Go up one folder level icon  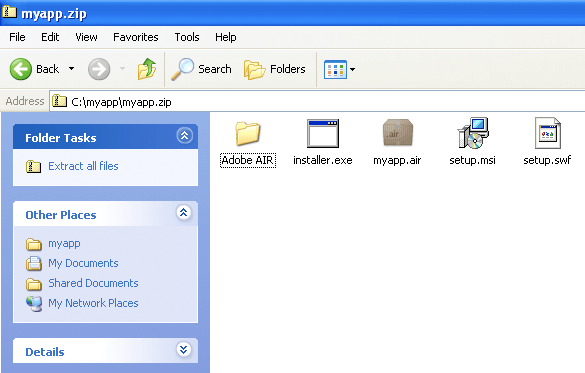pyautogui.click(x=147, y=69)
